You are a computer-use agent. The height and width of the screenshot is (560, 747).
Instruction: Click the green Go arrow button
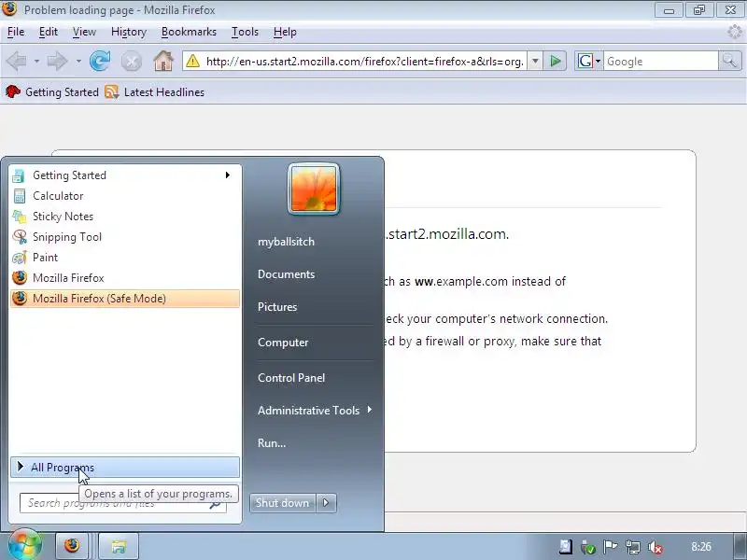click(x=555, y=61)
